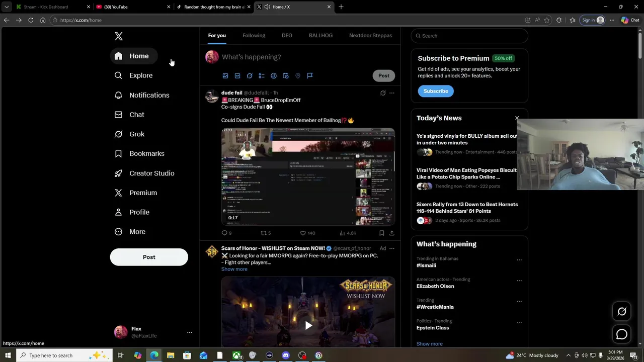This screenshot has height=362, width=644.
Task: Open the Windows Start menu
Action: click(x=8, y=355)
